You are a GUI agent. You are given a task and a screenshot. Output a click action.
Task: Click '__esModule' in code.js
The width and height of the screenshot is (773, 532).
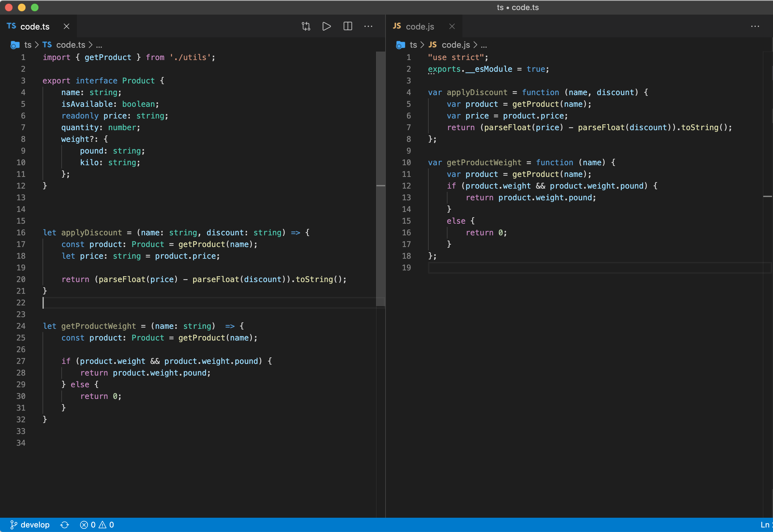click(489, 69)
